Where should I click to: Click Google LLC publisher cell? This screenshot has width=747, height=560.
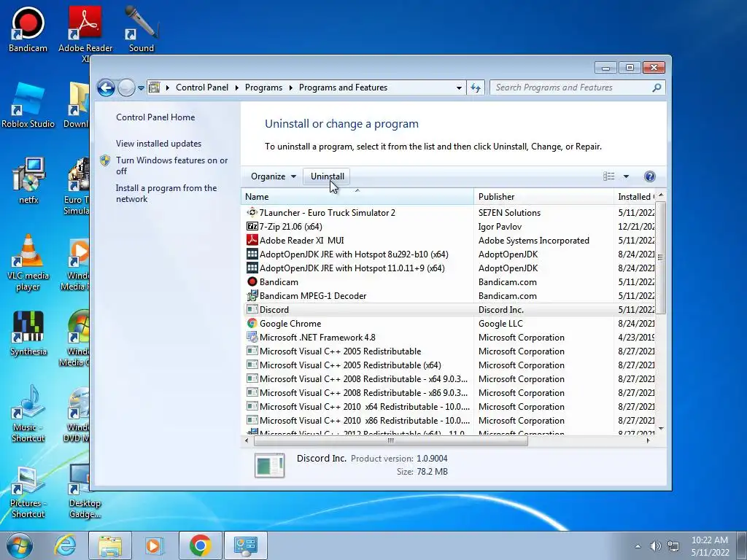coord(500,324)
